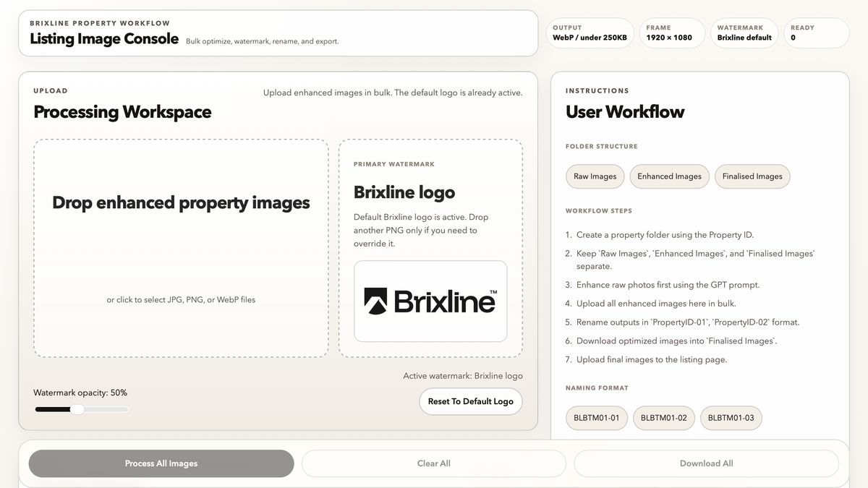Click the Output WebP / under 250KB badge
868x488 pixels.
coord(590,33)
